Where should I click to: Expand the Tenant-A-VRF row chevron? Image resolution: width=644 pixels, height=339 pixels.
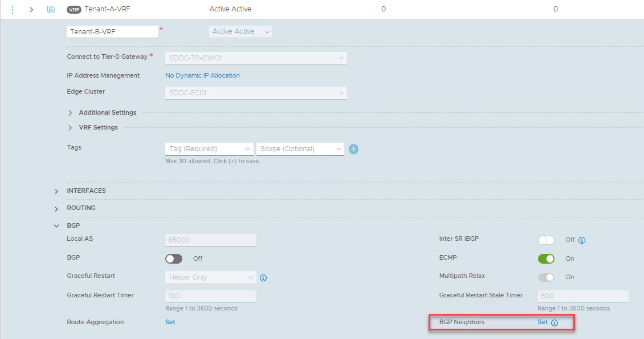31,9
